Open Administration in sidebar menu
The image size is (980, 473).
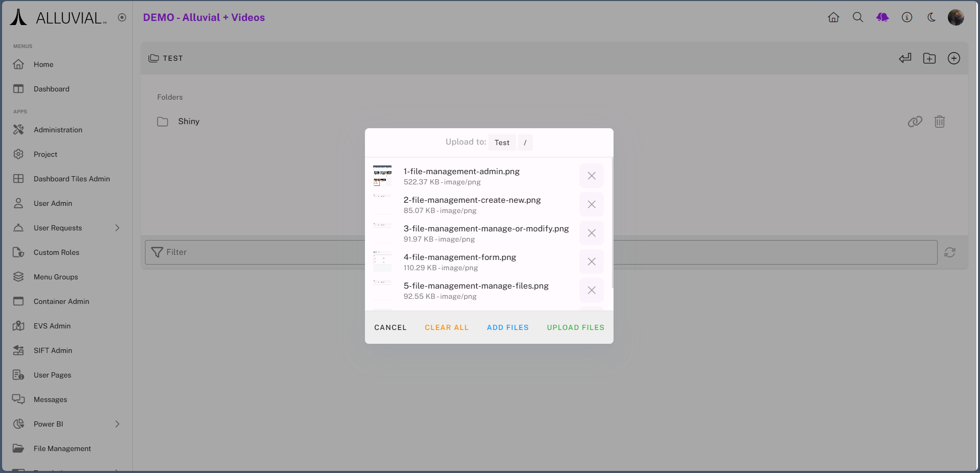(58, 130)
